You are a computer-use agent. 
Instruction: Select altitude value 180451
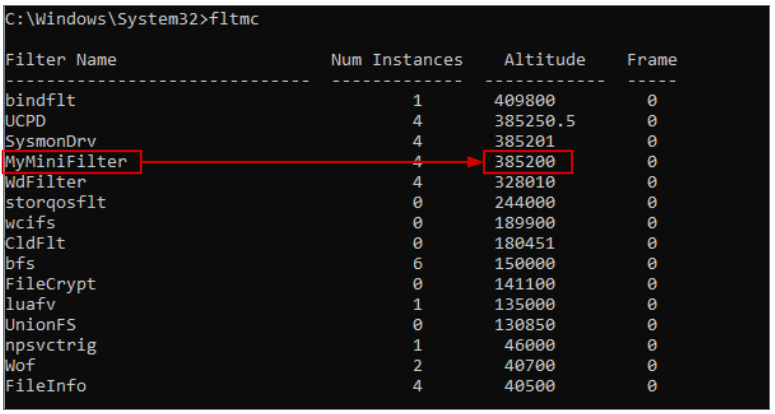pyautogui.click(x=525, y=243)
